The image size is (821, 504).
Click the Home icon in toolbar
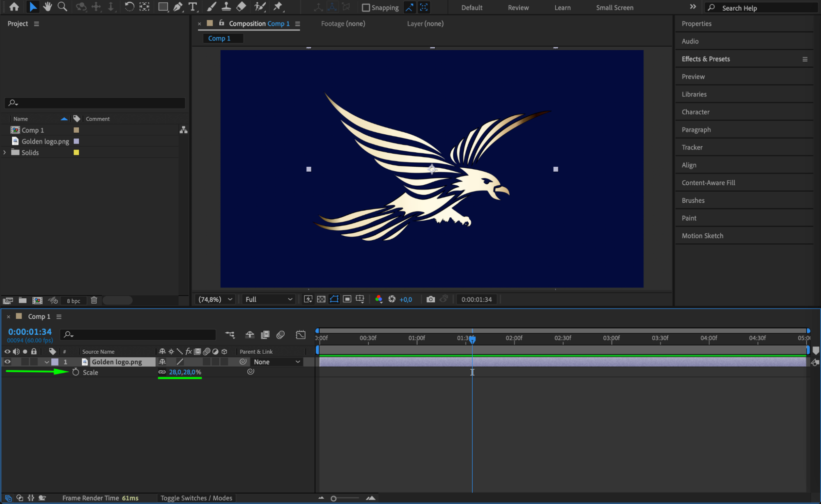(14, 7)
